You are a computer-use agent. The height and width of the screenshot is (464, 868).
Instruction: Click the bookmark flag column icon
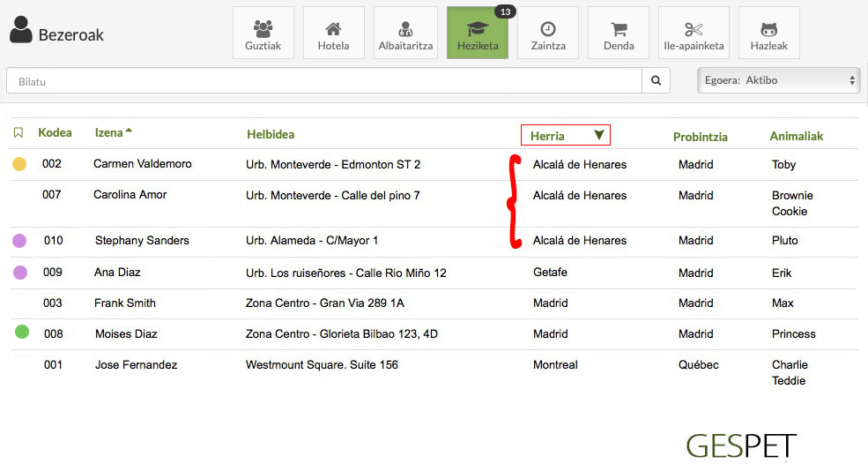[x=19, y=132]
